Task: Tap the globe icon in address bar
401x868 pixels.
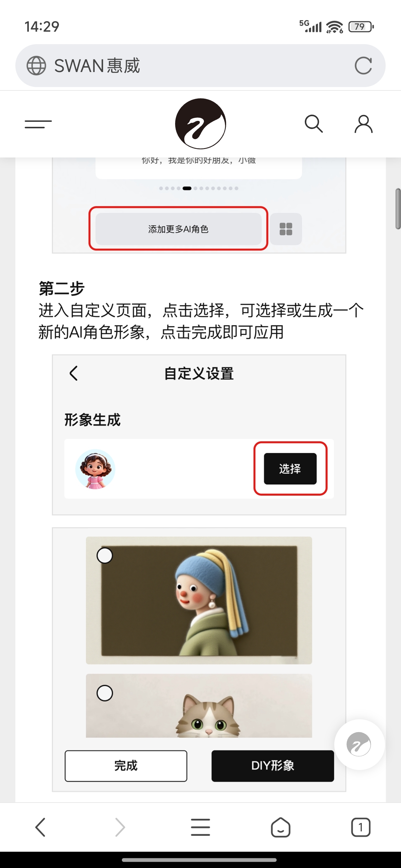Action: 36,65
